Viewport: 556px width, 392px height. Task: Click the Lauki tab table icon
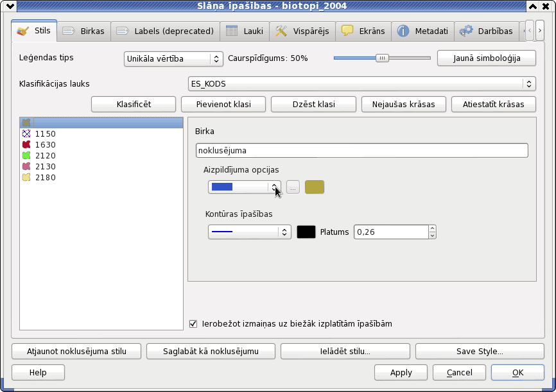(x=232, y=31)
